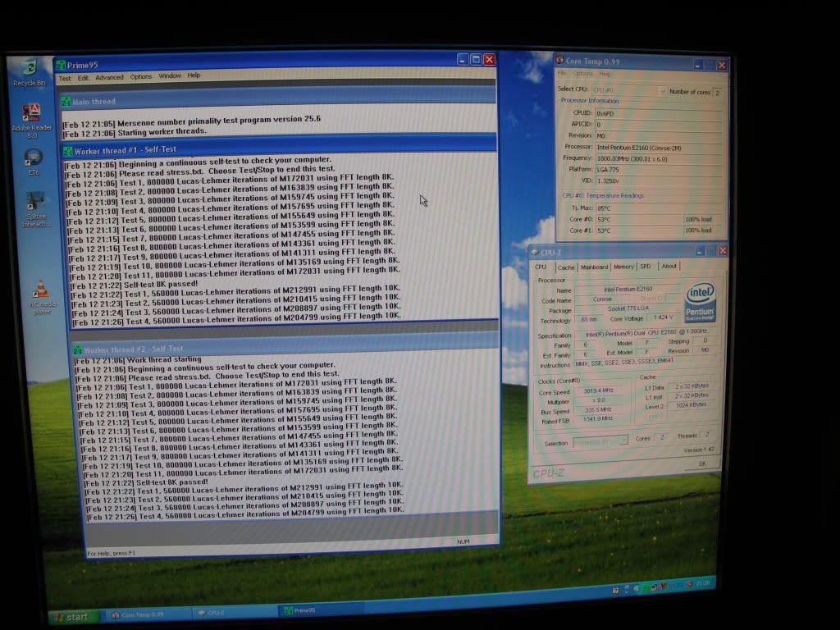Click the Frequency value 1800.03MHz
The width and height of the screenshot is (840, 630).
[x=659, y=158]
